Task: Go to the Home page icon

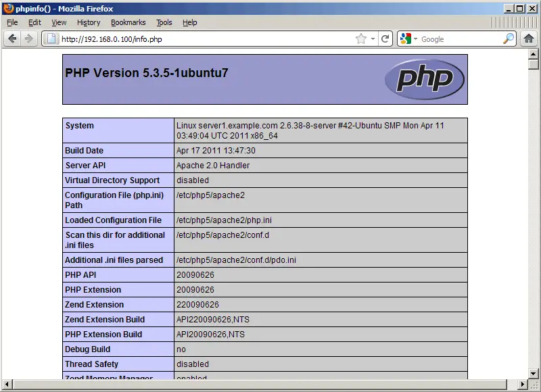Action: pyautogui.click(x=529, y=39)
